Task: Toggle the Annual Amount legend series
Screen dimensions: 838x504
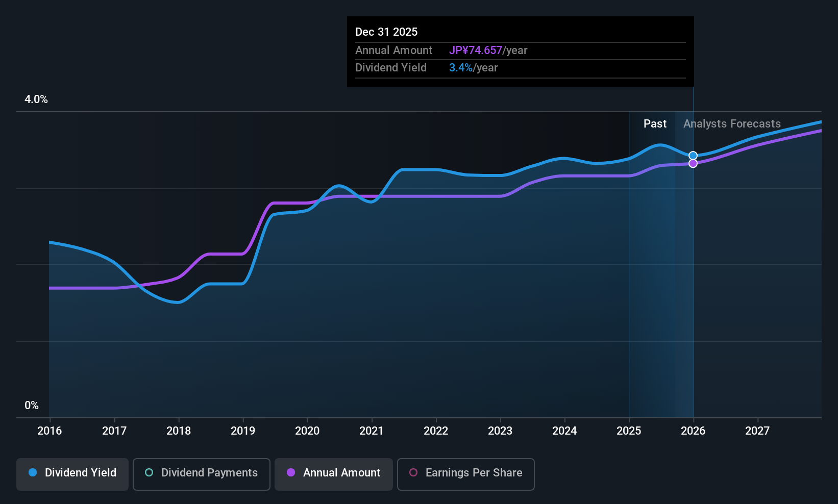Action: [x=334, y=474]
